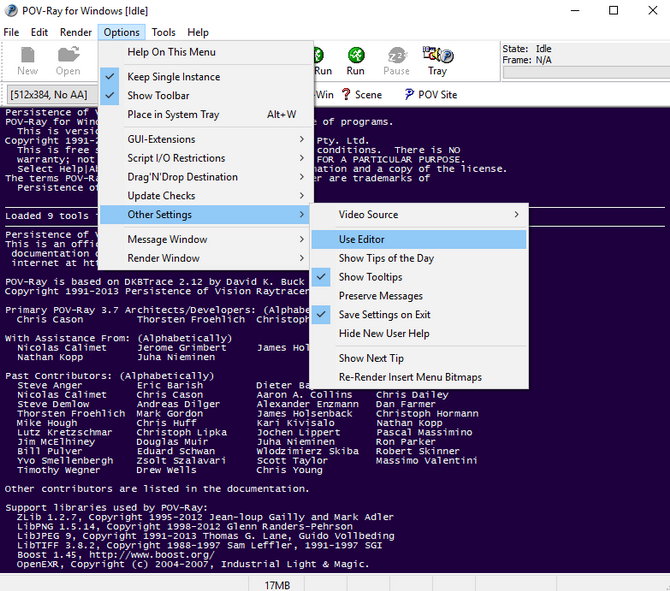Disable the Show Tooltips option
Viewport: 670px width, 591px height.
(419, 277)
